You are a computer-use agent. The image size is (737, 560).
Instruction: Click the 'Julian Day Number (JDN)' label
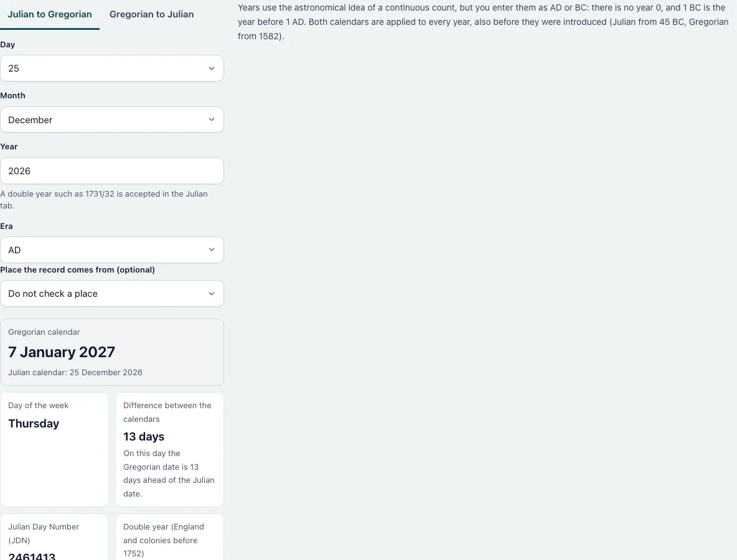pyautogui.click(x=44, y=534)
